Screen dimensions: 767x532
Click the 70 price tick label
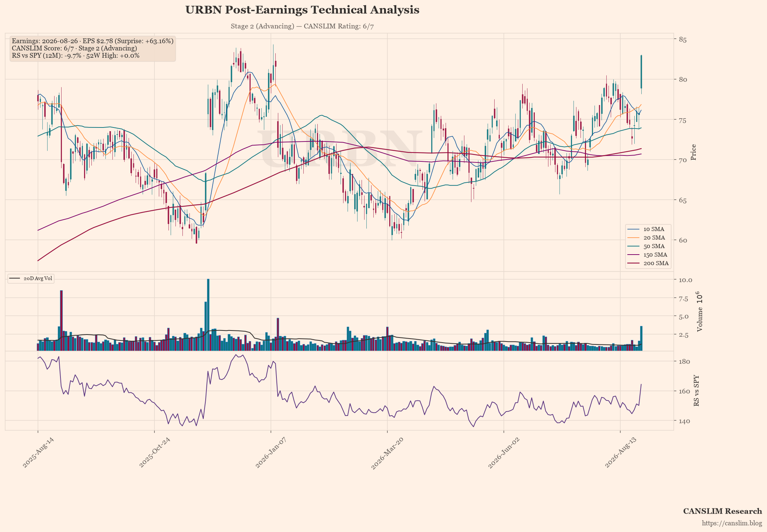click(x=683, y=160)
